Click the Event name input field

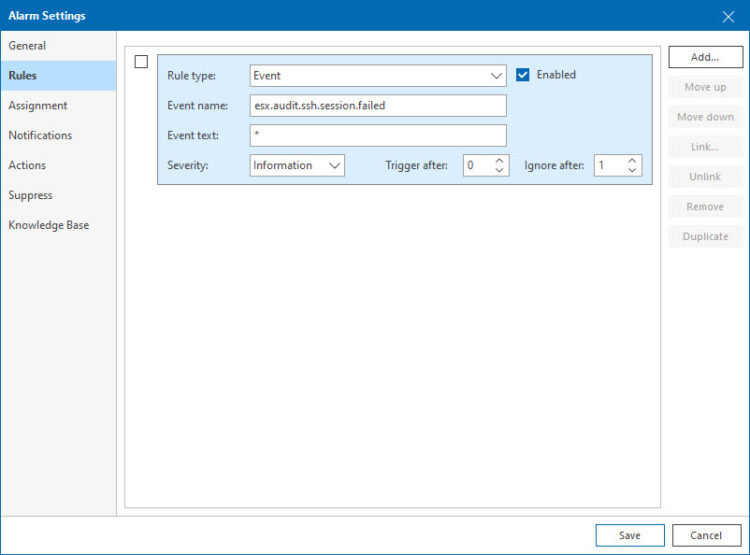click(378, 106)
